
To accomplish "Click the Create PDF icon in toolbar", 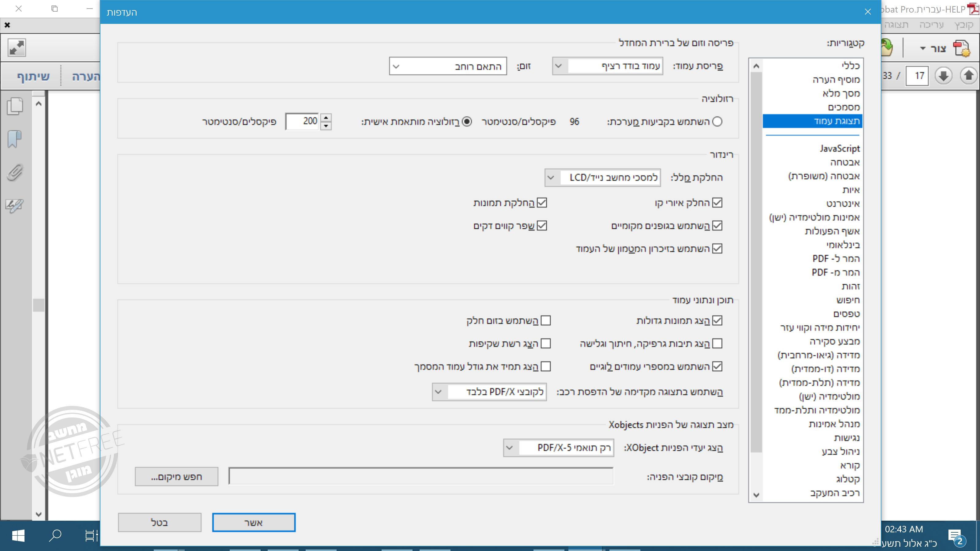I will 961,48.
